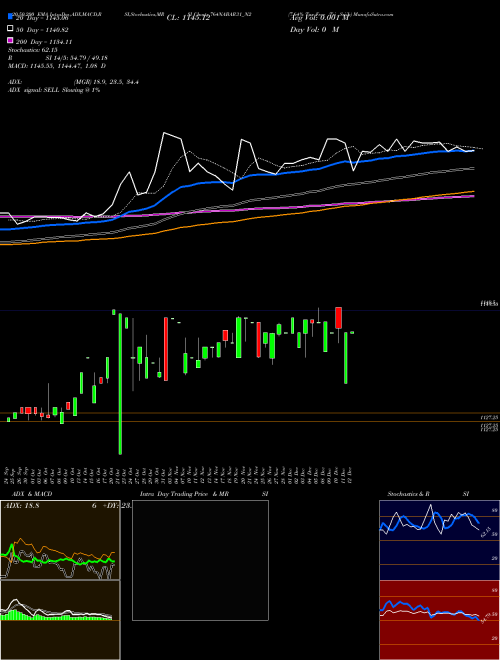Open the red RSI chart panel

coord(439,620)
